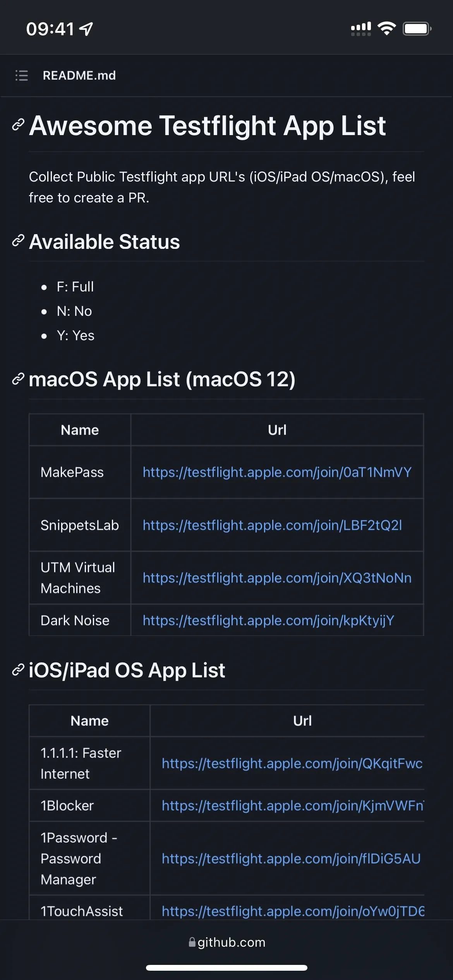Tap the Wi-Fi status icon
The image size is (453, 980).
tap(386, 28)
